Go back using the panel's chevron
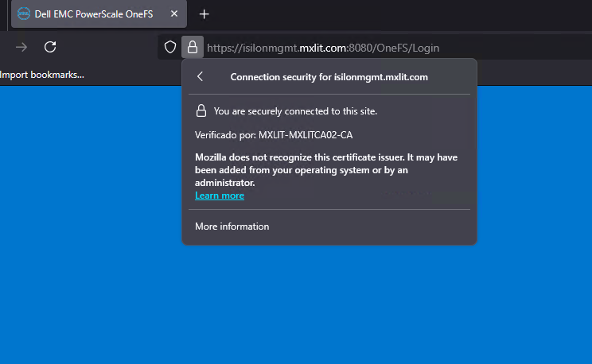 tap(201, 77)
